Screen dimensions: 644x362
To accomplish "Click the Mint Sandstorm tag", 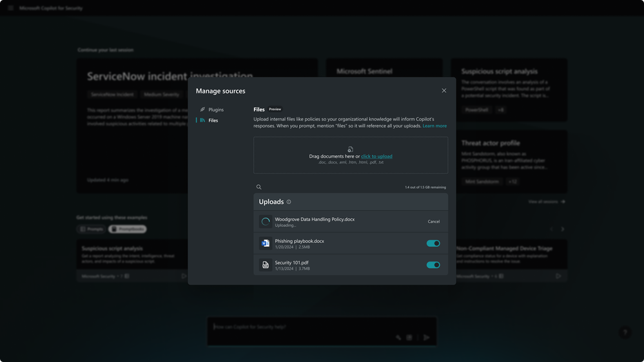I will tap(482, 182).
